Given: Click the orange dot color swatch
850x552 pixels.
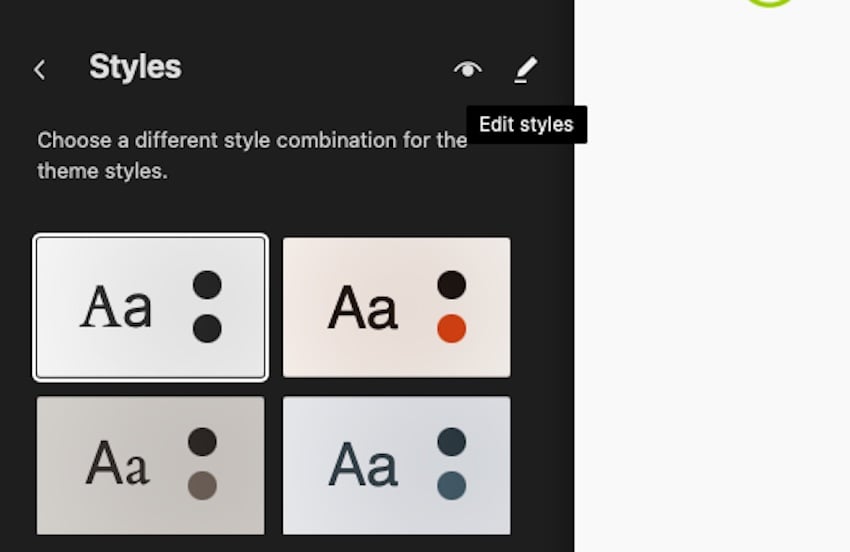Looking at the screenshot, I should point(451,328).
